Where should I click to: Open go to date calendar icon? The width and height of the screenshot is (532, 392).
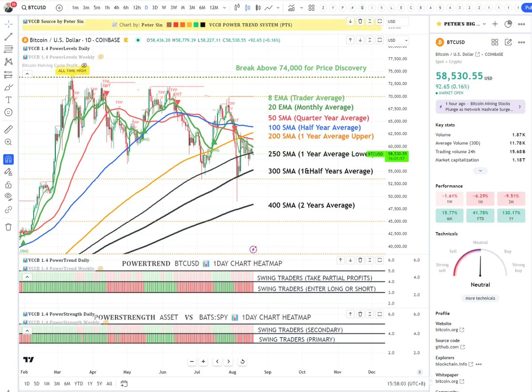pyautogui.click(x=124, y=384)
